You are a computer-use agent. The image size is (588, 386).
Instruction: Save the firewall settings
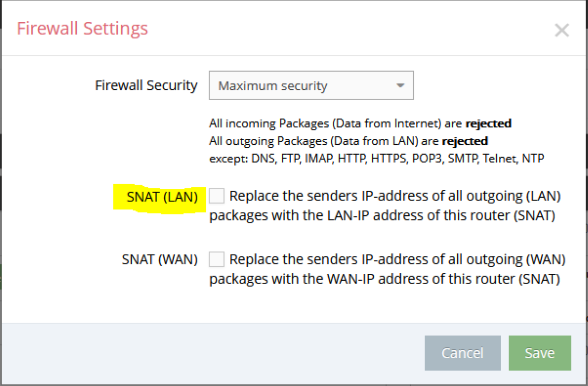tap(540, 353)
